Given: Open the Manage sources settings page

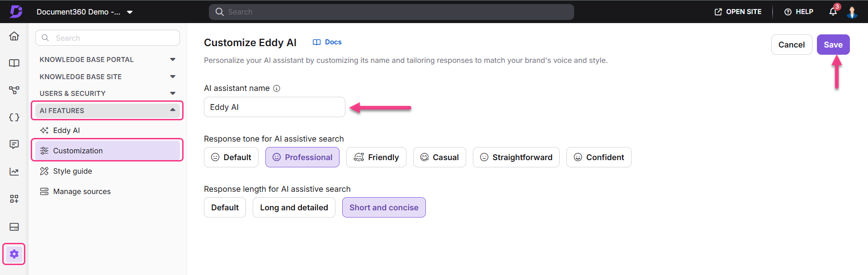Looking at the screenshot, I should coord(107,191).
